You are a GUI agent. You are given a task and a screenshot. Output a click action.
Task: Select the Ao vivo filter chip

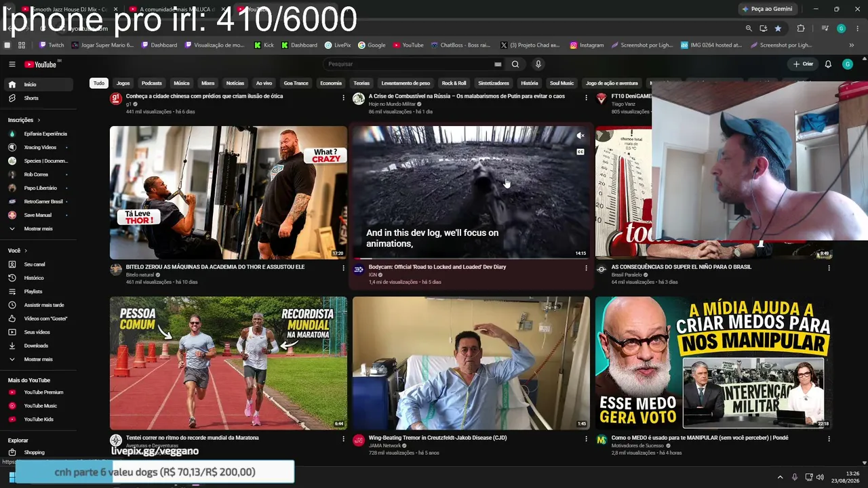(x=264, y=83)
